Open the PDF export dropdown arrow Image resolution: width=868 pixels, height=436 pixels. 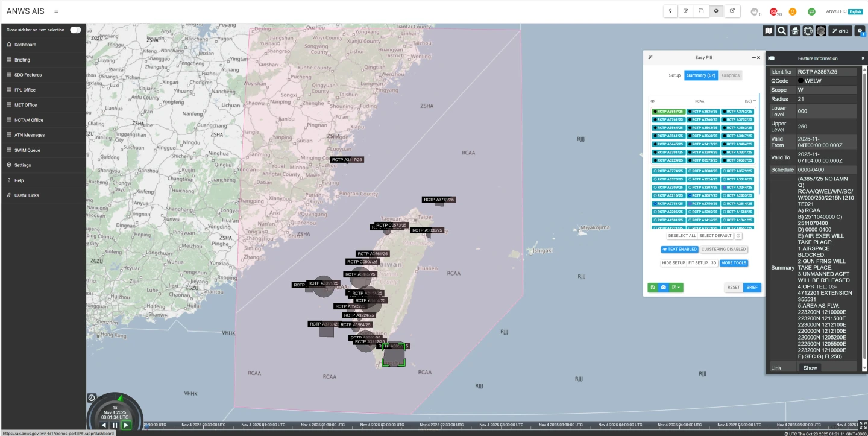point(679,288)
